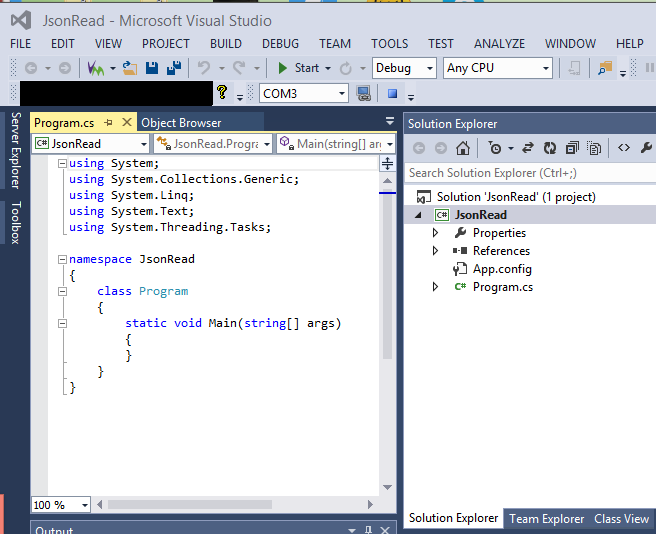Click the Solution Explorer Back arrow
This screenshot has height=534, width=656.
[419, 148]
